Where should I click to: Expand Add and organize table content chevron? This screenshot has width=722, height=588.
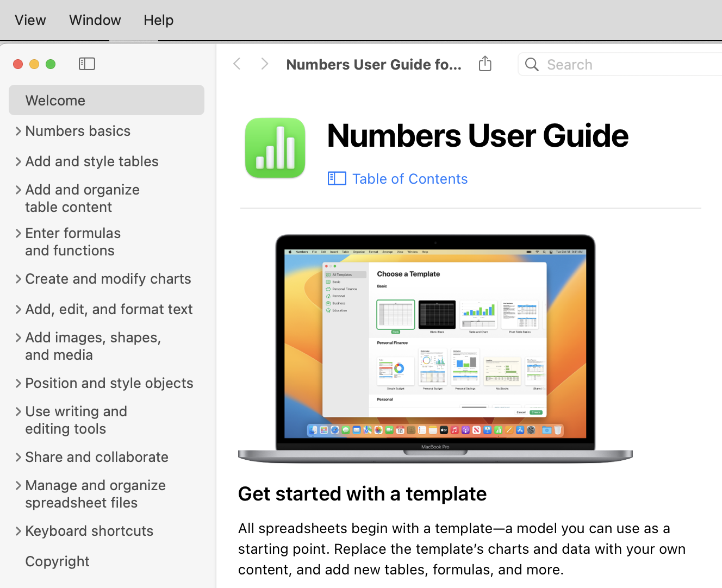pos(18,190)
